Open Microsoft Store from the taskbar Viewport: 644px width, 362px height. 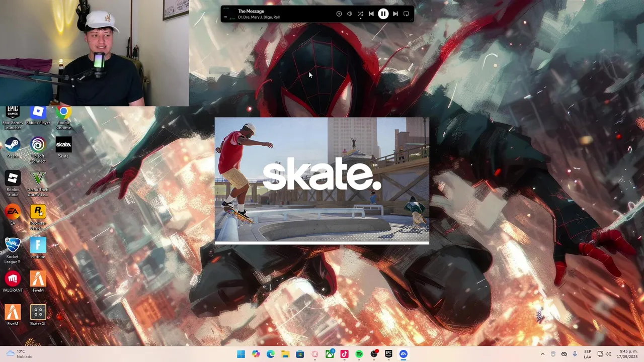tap(300, 354)
